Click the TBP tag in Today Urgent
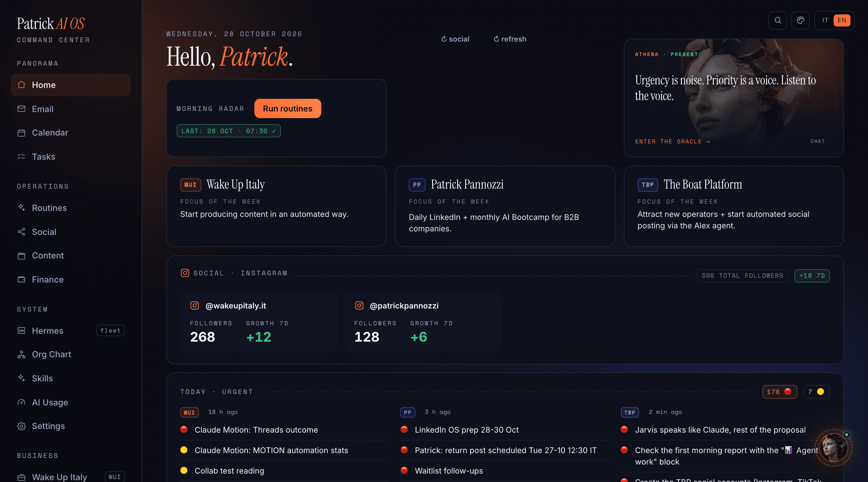The height and width of the screenshot is (482, 868). [629, 412]
